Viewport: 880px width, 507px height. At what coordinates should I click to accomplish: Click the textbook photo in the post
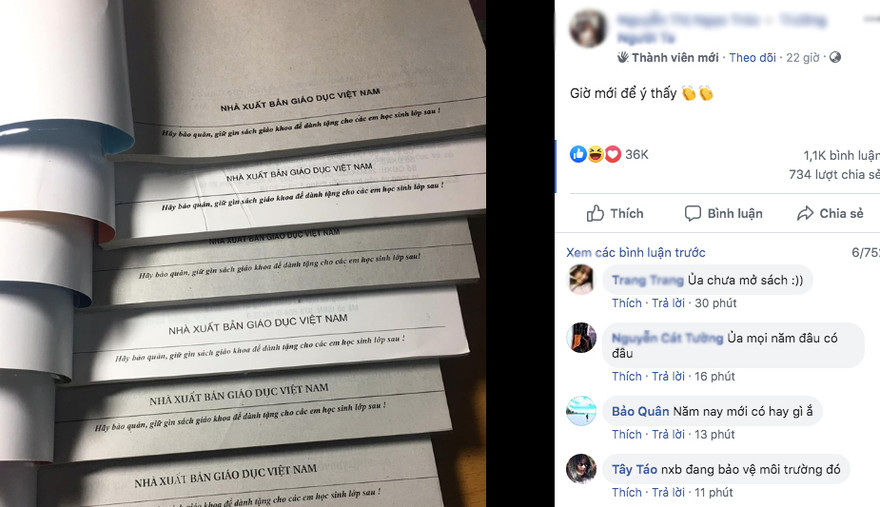click(243, 253)
